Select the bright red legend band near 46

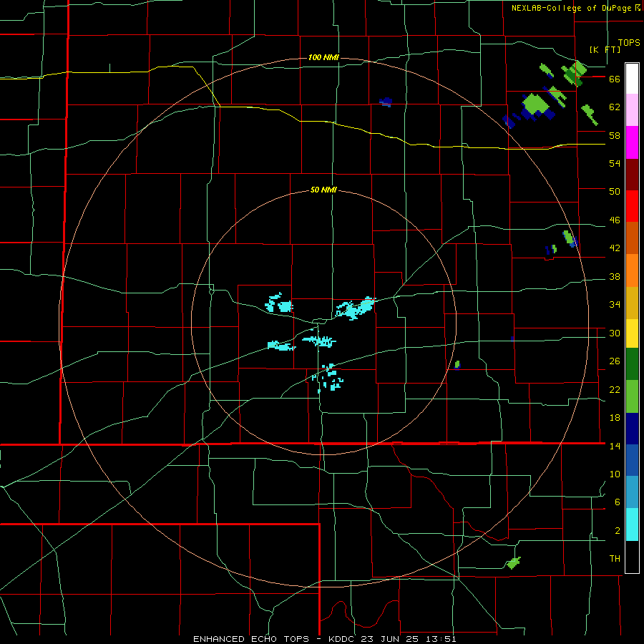pyautogui.click(x=632, y=206)
